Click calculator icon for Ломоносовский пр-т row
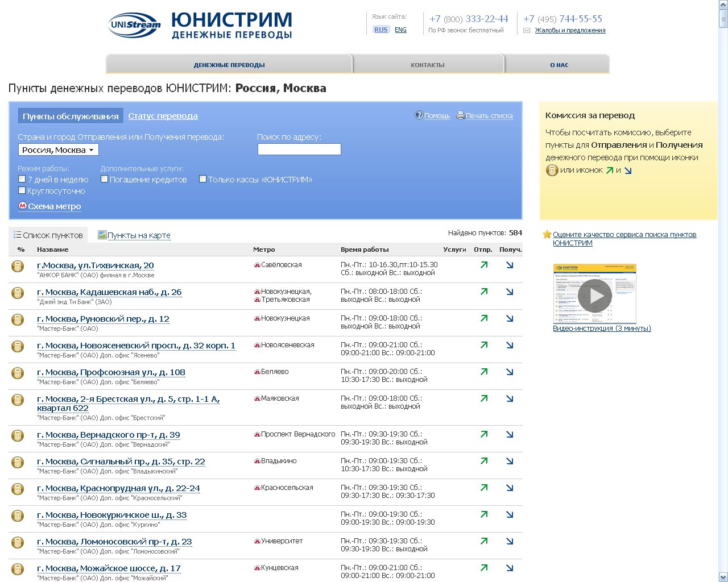728x582 pixels. coord(18,542)
